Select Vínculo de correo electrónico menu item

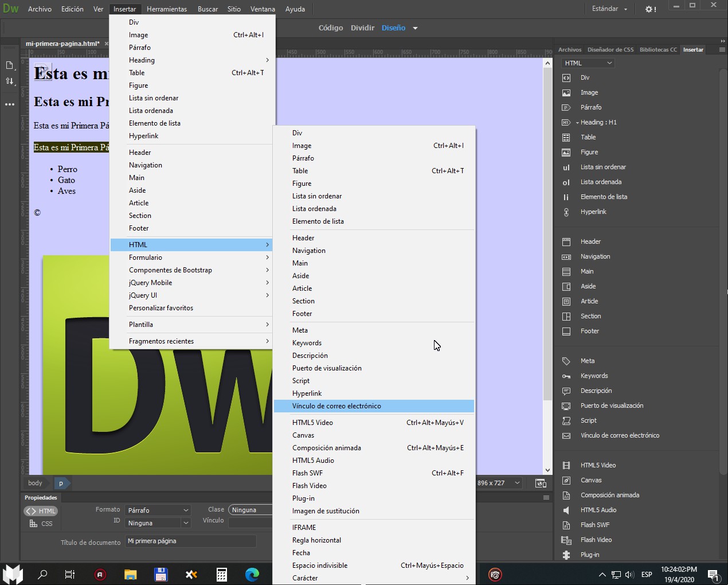click(374, 406)
